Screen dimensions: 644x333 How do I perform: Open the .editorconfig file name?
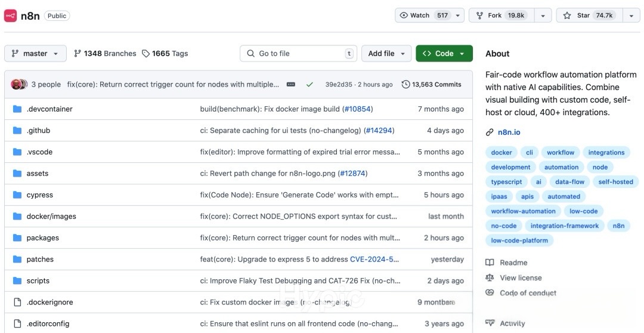48,323
